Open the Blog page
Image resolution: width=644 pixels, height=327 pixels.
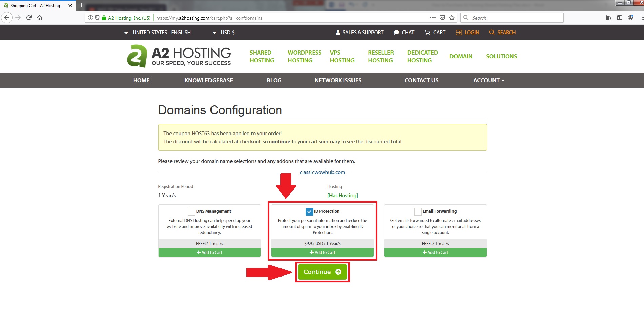tap(274, 80)
